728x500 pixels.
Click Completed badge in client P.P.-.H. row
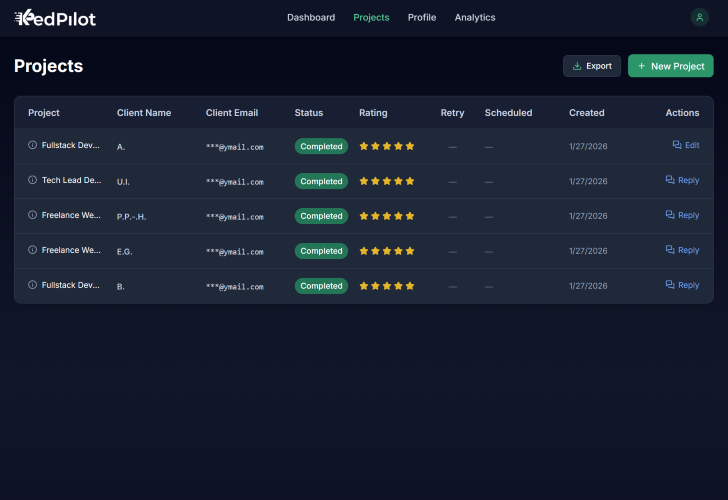[321, 216]
